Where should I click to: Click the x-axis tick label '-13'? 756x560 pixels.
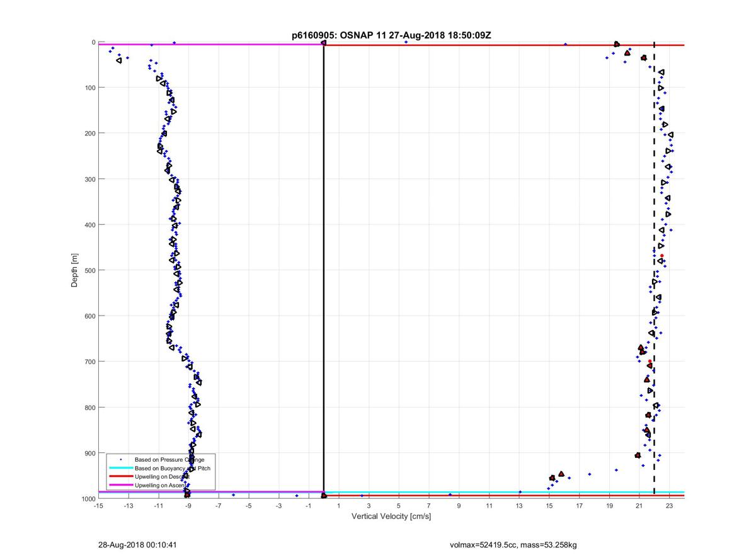(128, 506)
